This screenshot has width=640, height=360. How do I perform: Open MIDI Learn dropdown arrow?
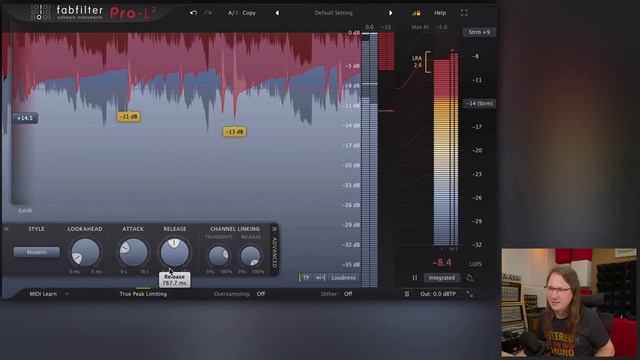pyautogui.click(x=67, y=294)
